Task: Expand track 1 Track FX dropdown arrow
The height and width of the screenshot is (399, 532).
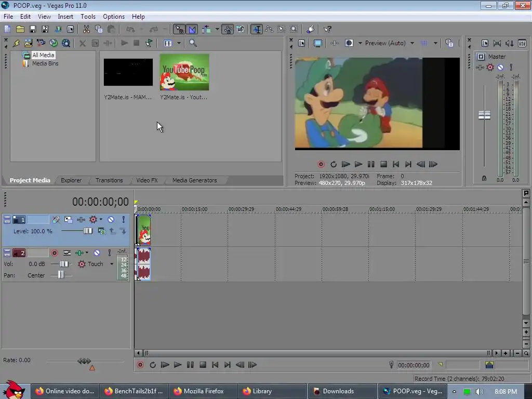Action: (101, 220)
